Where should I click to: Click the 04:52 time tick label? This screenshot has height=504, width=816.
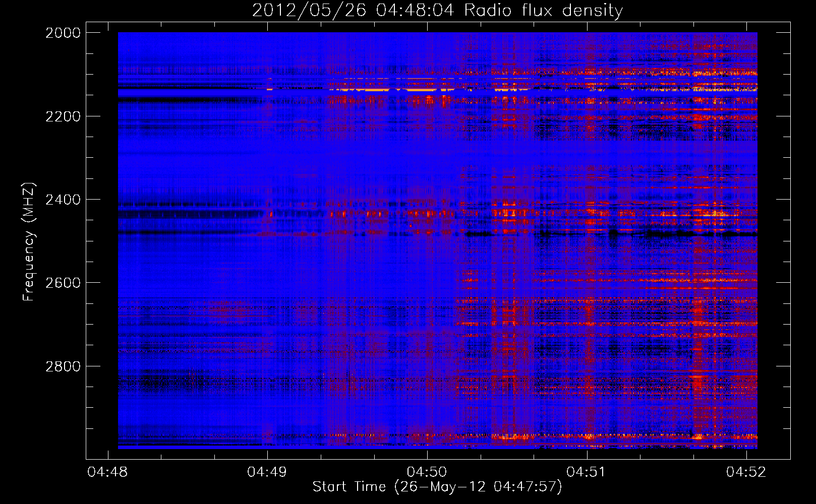point(746,472)
